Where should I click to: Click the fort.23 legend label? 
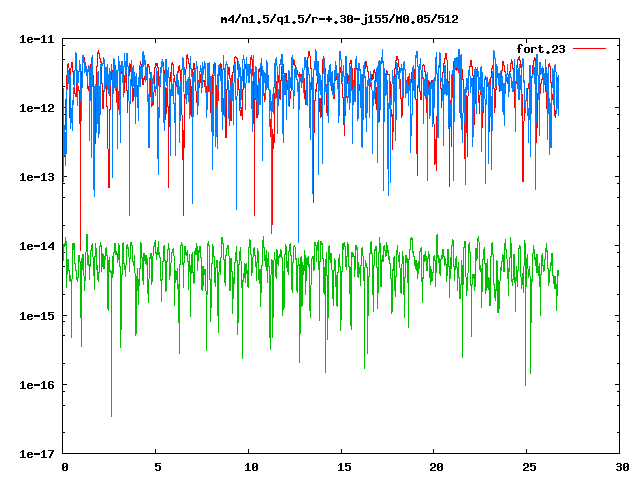540,49
